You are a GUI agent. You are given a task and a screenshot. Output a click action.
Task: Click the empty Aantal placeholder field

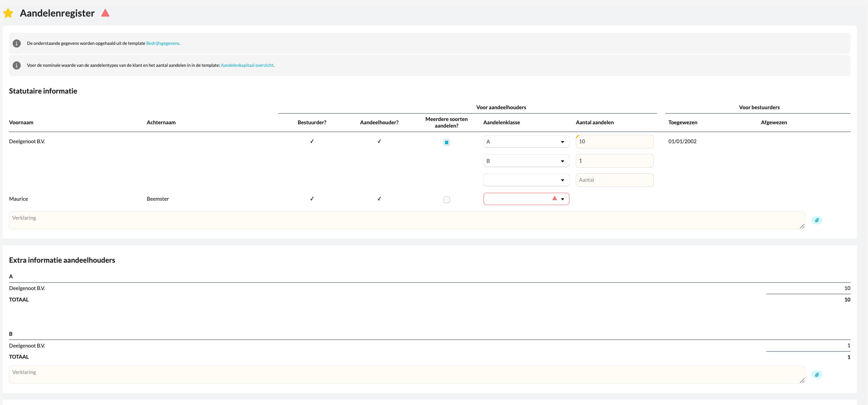(x=614, y=180)
